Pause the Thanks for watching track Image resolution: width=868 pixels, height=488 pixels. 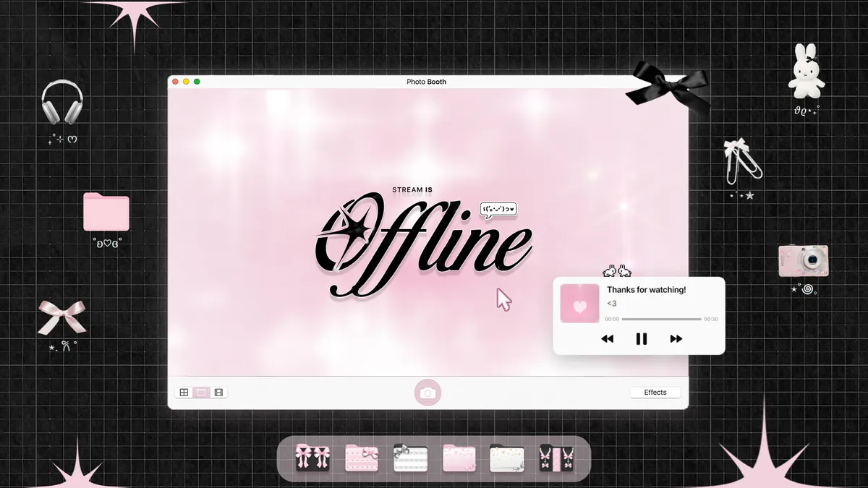(x=642, y=338)
